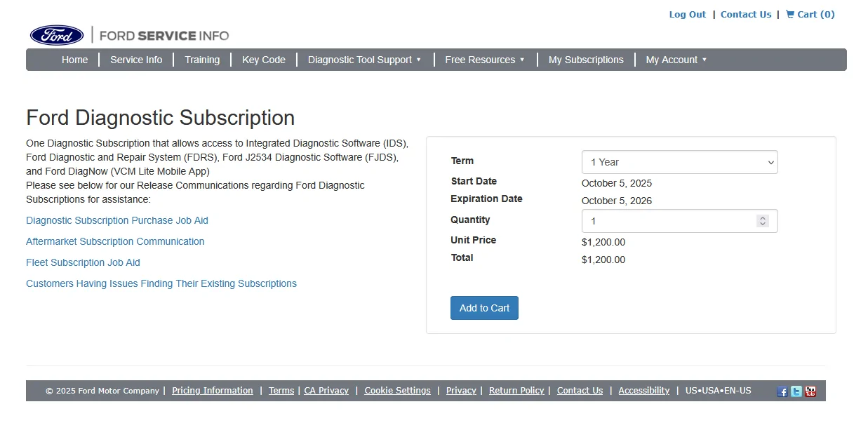
Task: Navigate to My Subscriptions
Action: (586, 60)
